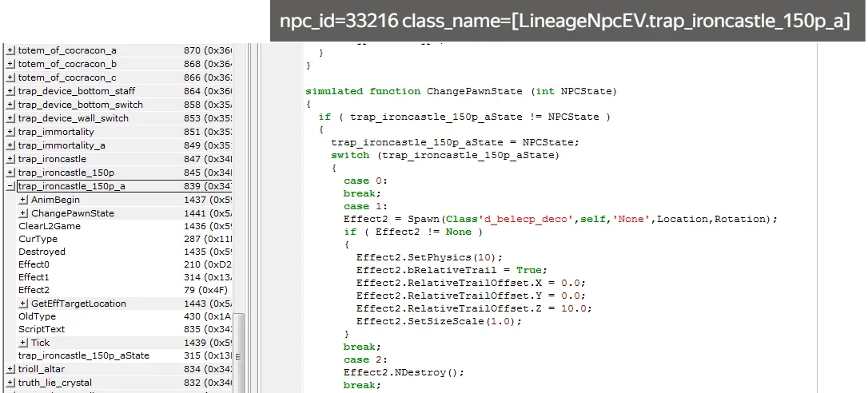Select the truth_lie_crystal class
Viewport: 868px width, 393px height.
pyautogui.click(x=55, y=383)
